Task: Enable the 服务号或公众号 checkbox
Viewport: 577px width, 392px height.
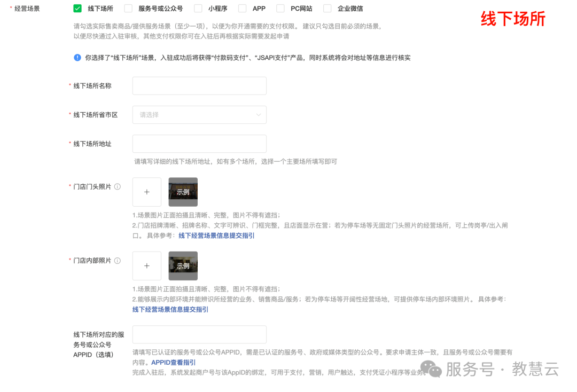Action: [x=128, y=8]
